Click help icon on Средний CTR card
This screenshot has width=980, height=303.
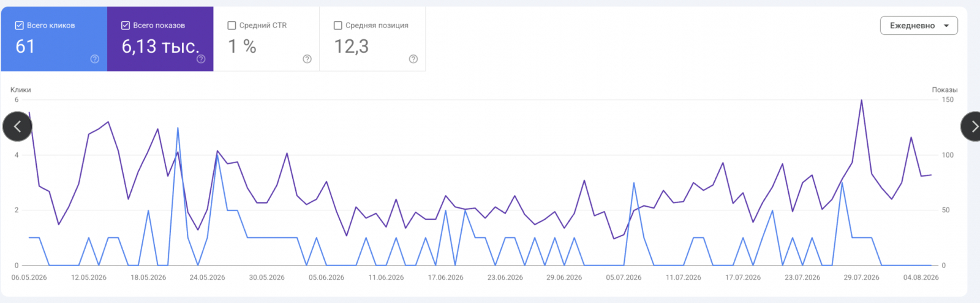click(x=307, y=59)
